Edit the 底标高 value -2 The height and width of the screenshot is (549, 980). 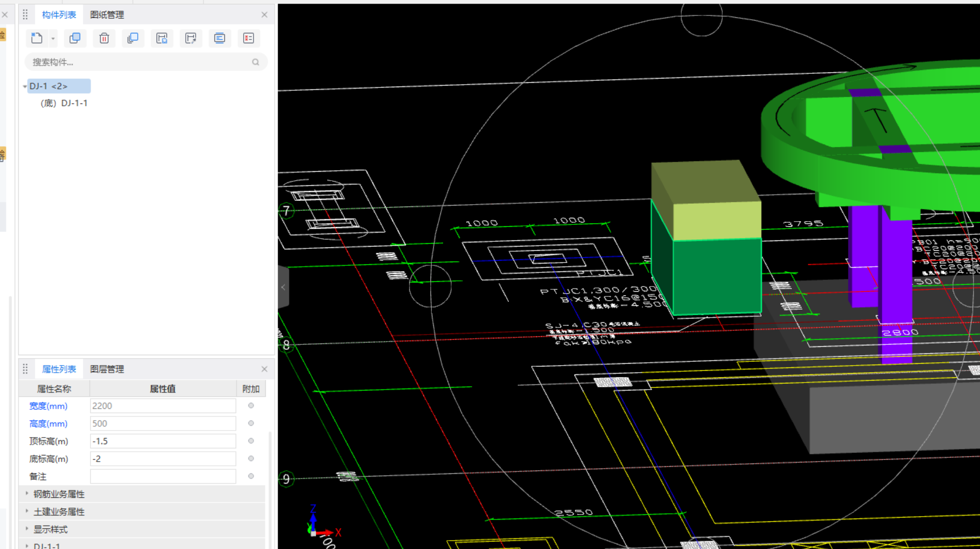pos(163,459)
